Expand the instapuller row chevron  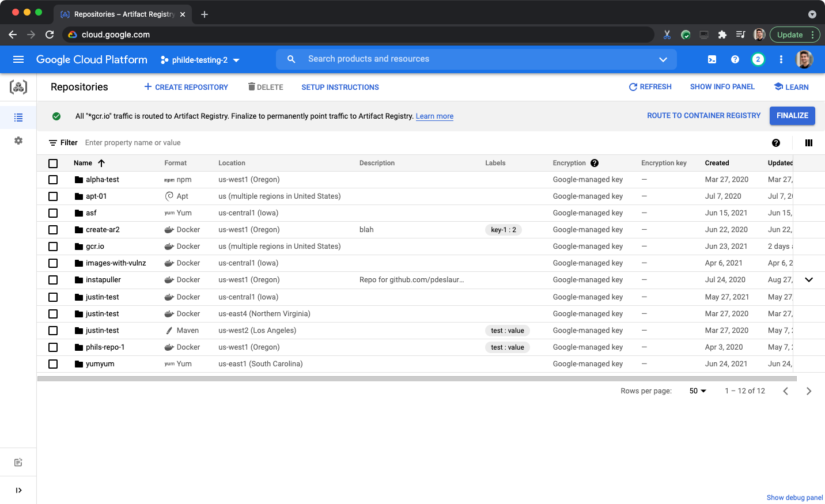[x=809, y=280]
